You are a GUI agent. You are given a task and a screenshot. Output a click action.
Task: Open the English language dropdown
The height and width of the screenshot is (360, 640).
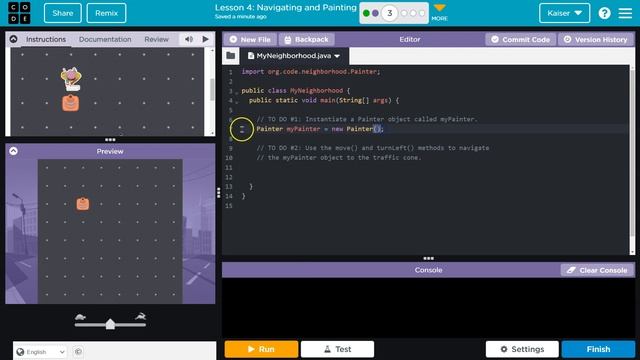tap(40, 352)
